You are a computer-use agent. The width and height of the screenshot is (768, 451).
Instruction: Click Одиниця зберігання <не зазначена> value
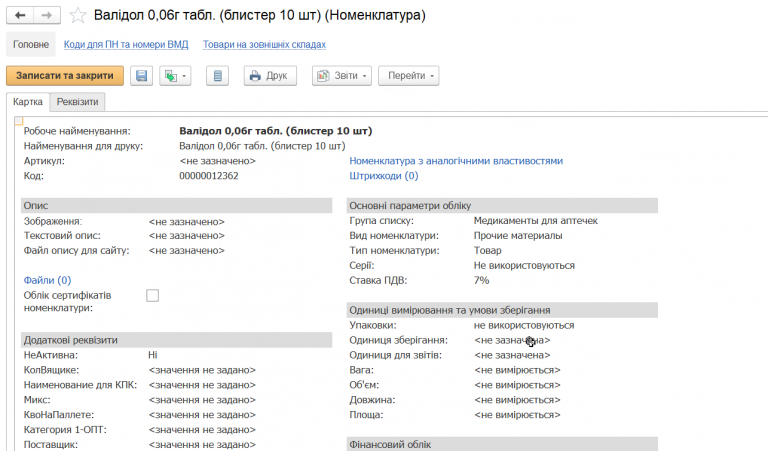pyautogui.click(x=512, y=340)
